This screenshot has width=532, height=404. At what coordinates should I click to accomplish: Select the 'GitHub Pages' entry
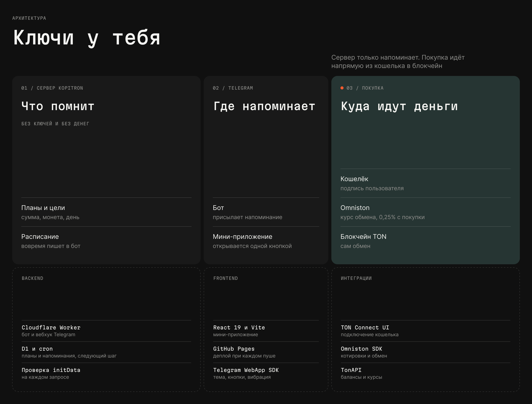[266, 352]
